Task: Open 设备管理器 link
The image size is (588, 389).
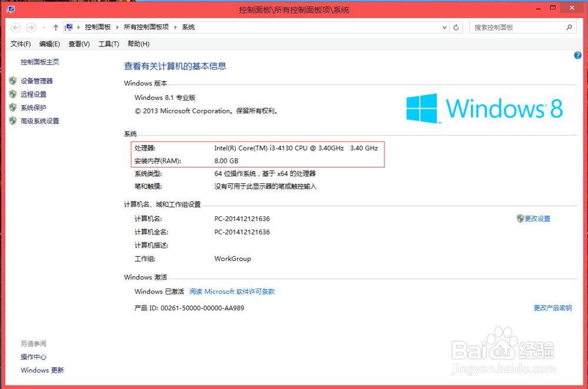Action: click(36, 81)
